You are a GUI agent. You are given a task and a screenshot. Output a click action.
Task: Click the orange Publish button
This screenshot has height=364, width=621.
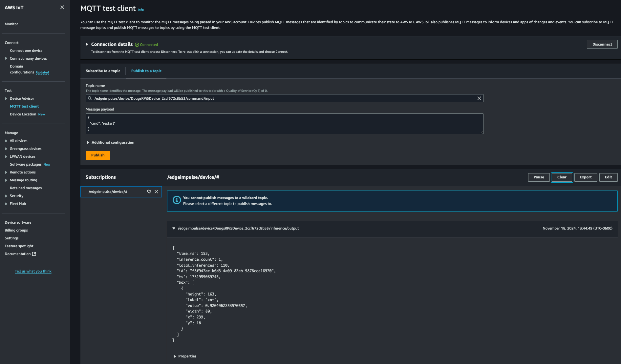(x=98, y=155)
